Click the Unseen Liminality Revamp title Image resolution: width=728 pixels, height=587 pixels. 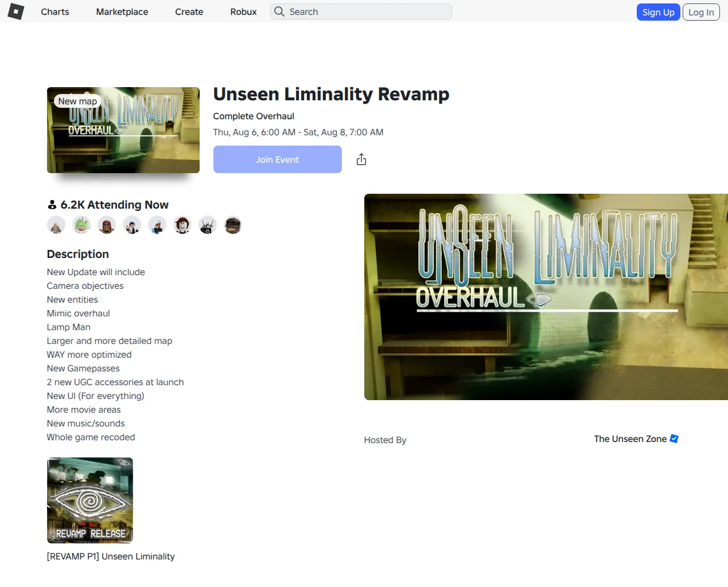[331, 94]
